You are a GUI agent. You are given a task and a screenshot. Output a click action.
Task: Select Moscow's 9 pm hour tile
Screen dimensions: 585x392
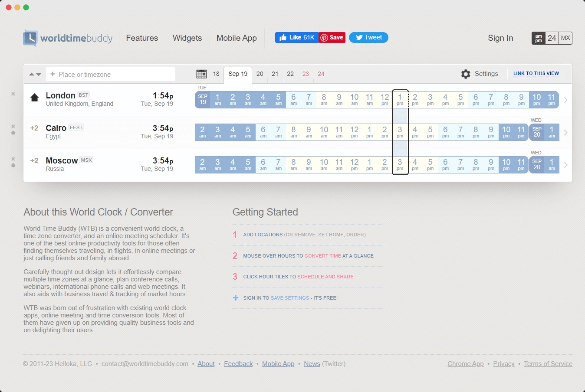point(491,165)
